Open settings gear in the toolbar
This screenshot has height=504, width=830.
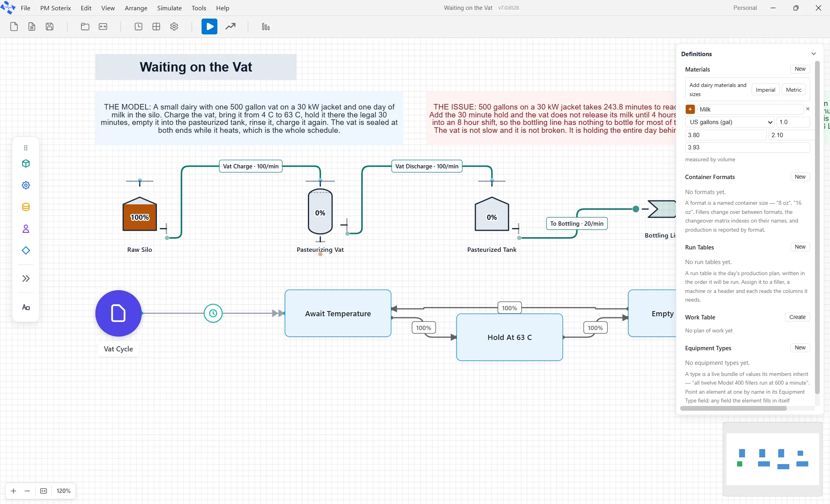[x=174, y=26]
